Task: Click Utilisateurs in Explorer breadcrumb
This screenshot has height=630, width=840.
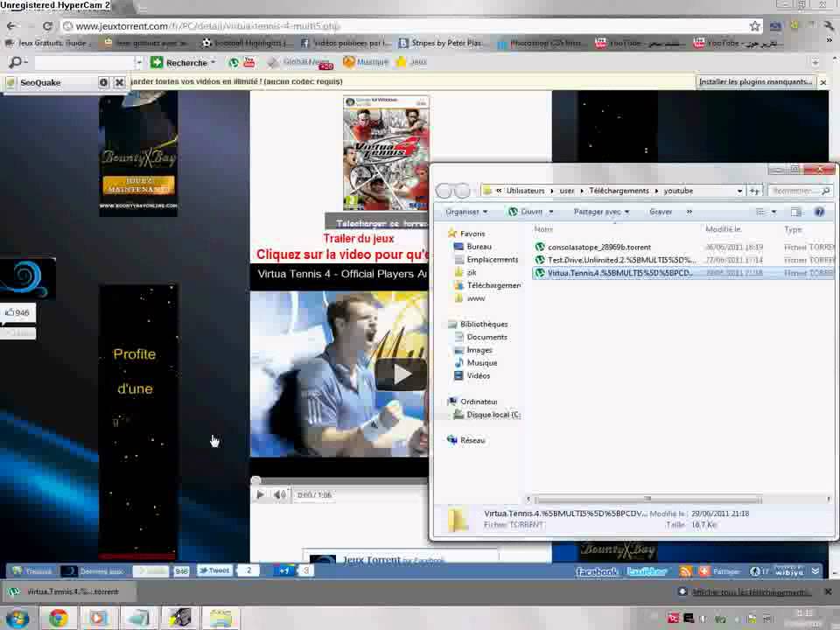Action: [525, 191]
